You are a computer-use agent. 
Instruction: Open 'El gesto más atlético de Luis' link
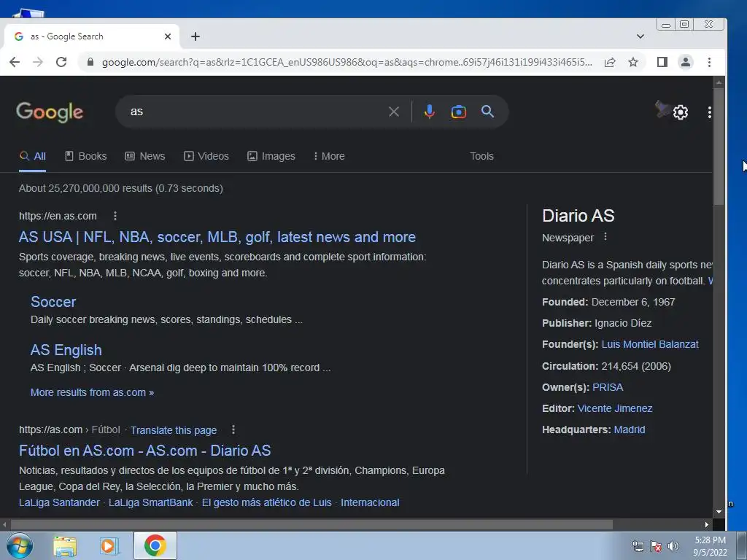tap(267, 502)
